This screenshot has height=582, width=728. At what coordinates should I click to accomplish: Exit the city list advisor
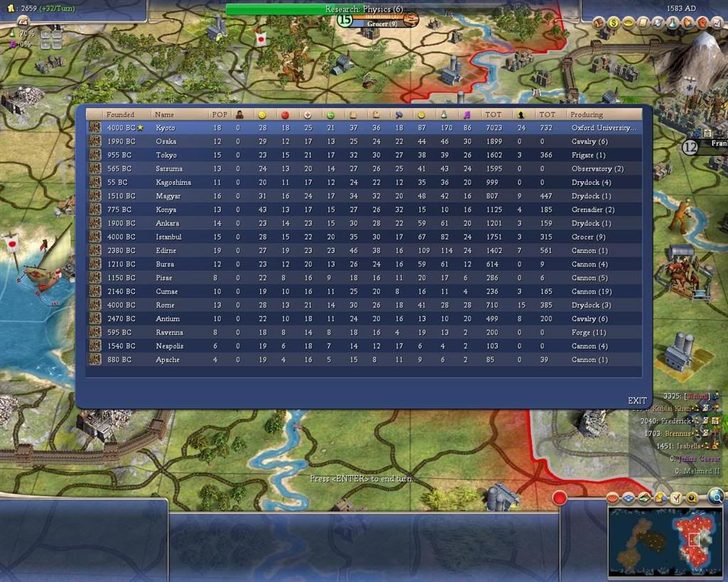coord(637,401)
